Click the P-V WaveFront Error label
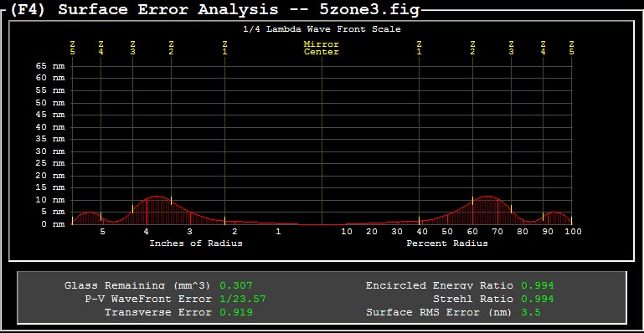 (148, 299)
